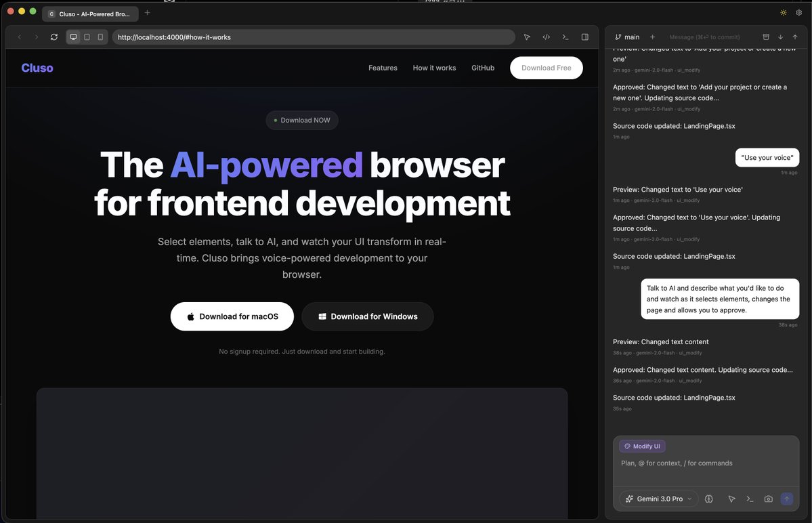Toggle the light/dark theme sun icon
The height and width of the screenshot is (523, 812).
click(784, 12)
